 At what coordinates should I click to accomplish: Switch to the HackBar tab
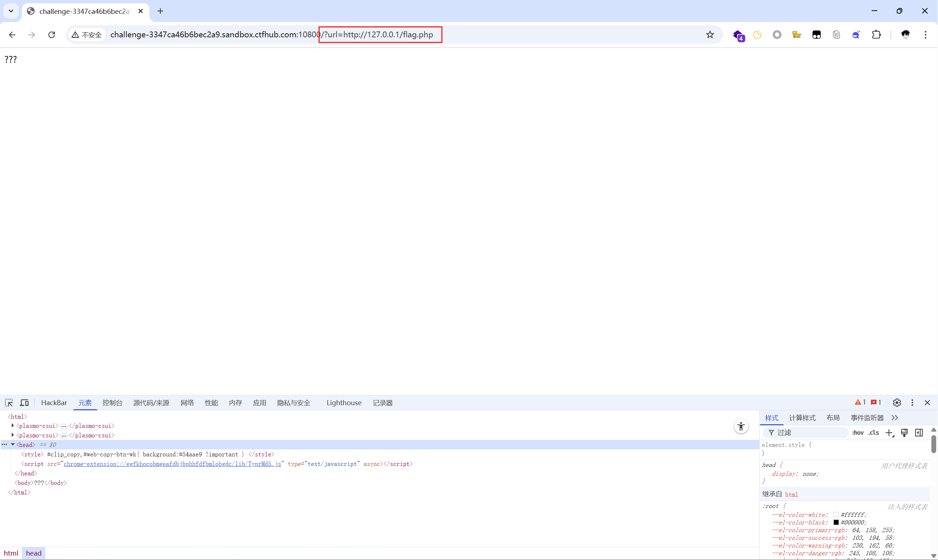tap(54, 403)
